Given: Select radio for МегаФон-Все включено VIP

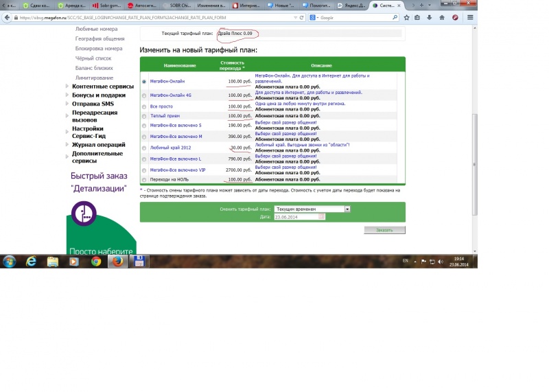Looking at the screenshot, I should 144,170.
